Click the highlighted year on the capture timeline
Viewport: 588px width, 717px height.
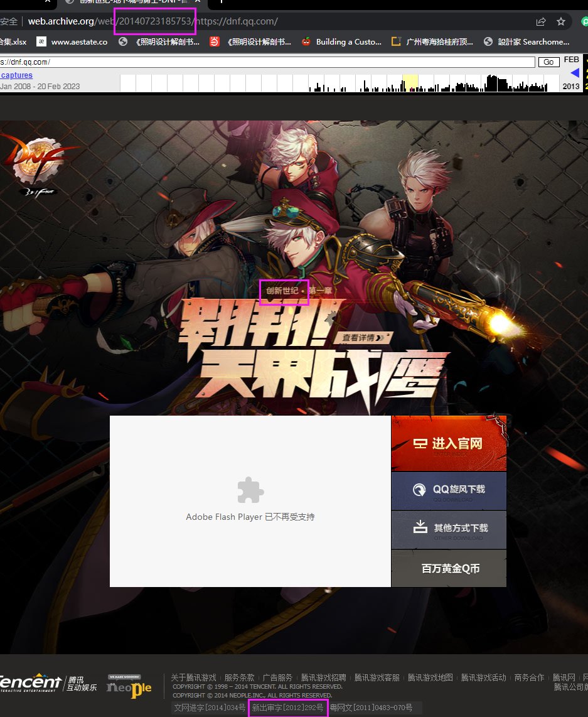[410, 84]
